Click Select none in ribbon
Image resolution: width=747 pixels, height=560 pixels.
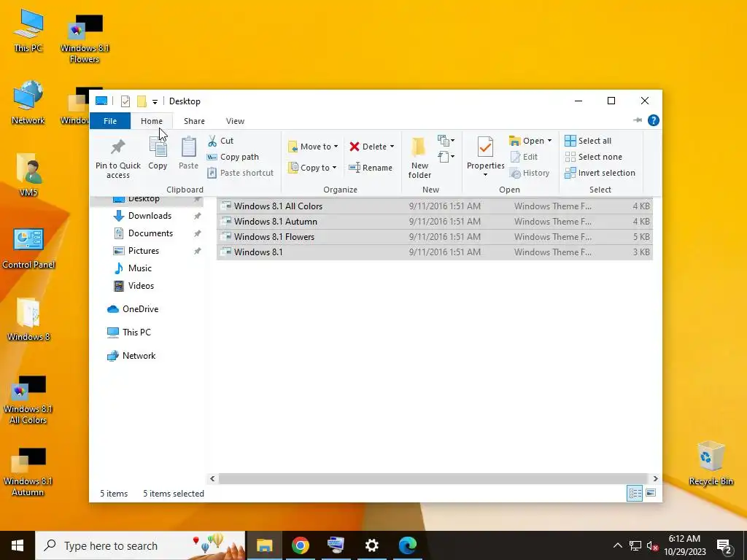click(594, 157)
